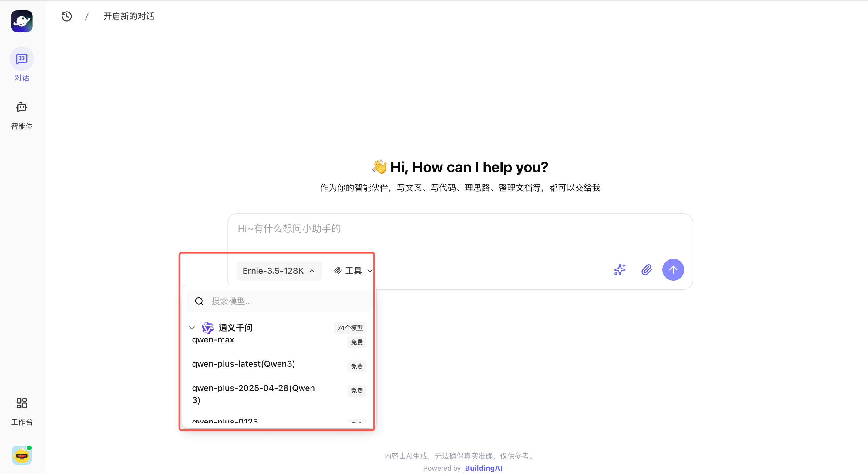Open the 对话 chat sidebar icon
This screenshot has width=868, height=474.
tap(22, 59)
